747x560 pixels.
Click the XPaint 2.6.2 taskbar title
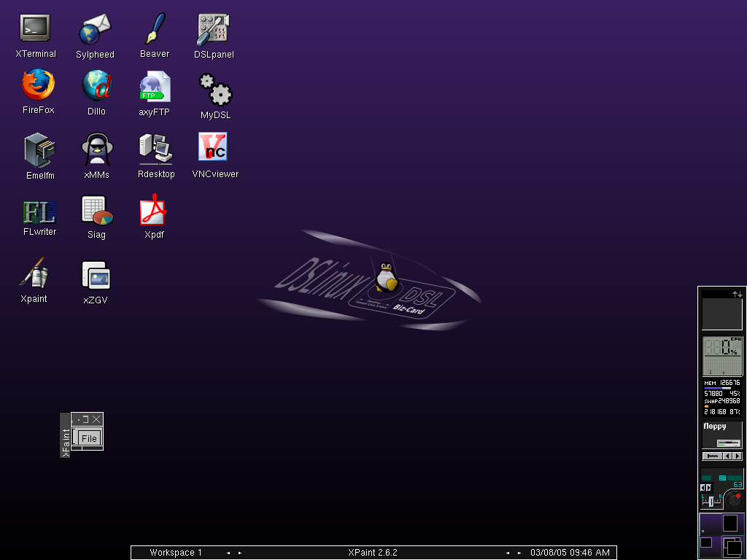[x=372, y=553]
